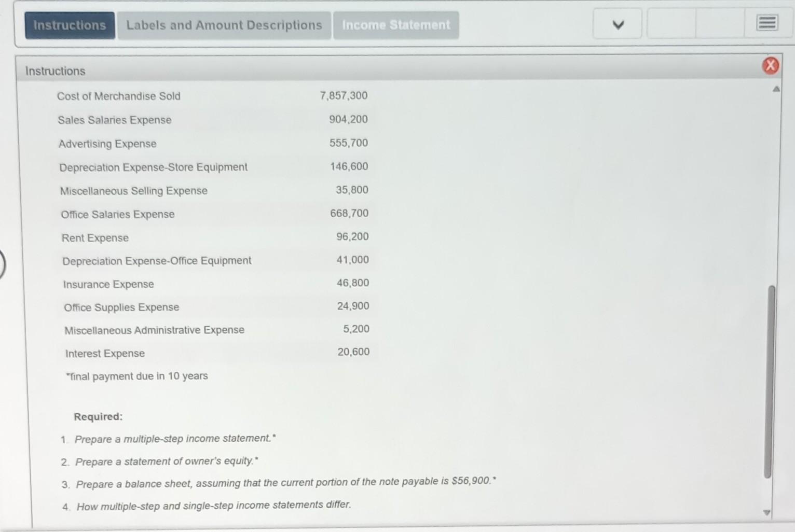Click requirement 1 about multiple-step income statement
The width and height of the screenshot is (795, 532).
[x=175, y=438]
